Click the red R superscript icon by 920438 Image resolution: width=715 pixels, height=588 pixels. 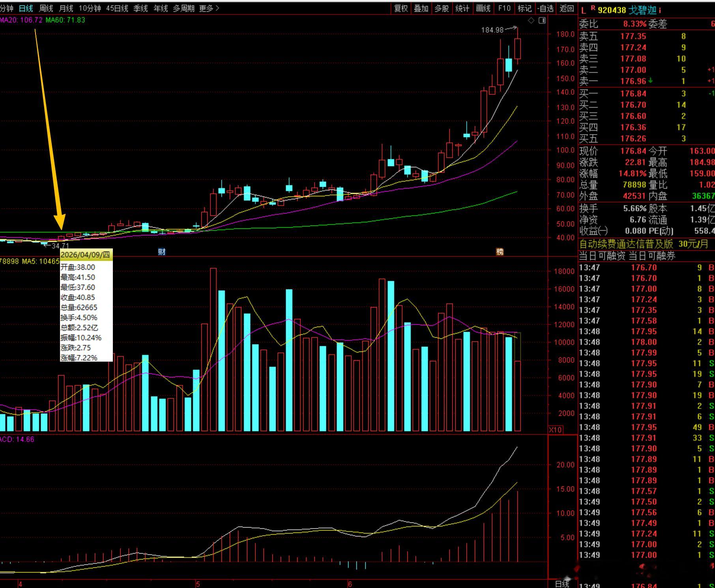click(x=593, y=8)
